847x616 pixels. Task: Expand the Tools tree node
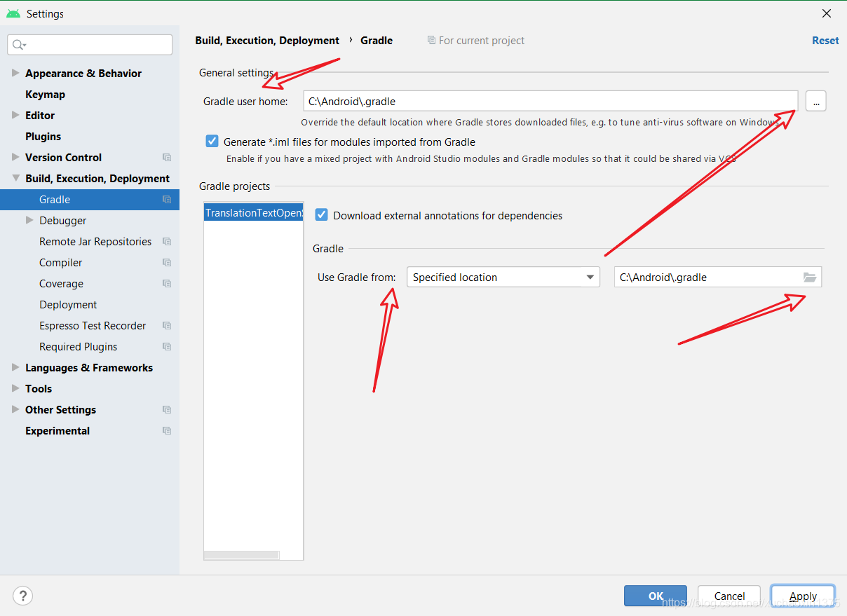click(x=15, y=389)
